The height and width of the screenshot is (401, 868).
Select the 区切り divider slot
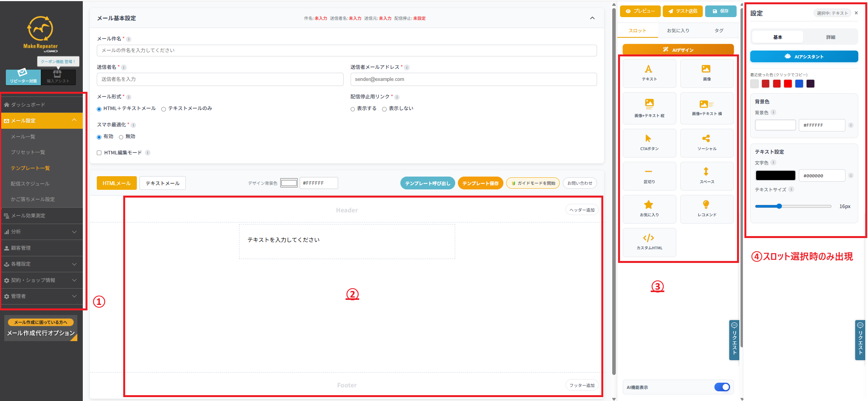pyautogui.click(x=649, y=175)
